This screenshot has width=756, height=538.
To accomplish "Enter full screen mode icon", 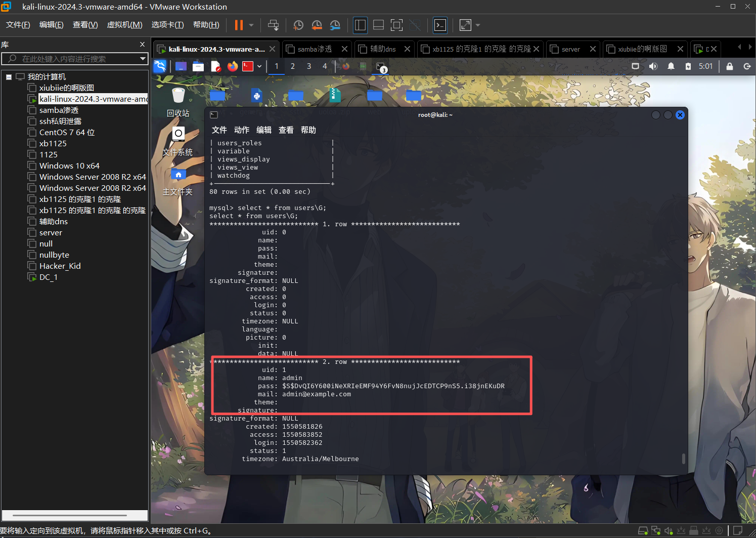I will (397, 25).
